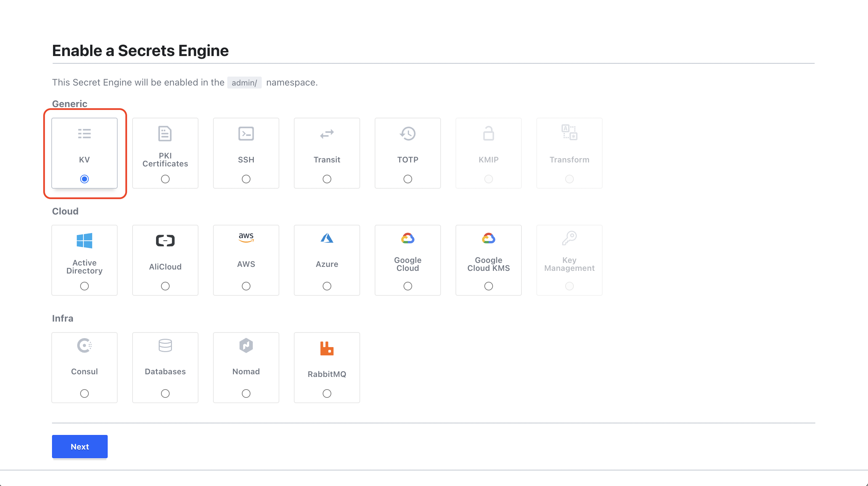This screenshot has width=868, height=486.
Task: Select the TOTP radio button
Action: [408, 179]
